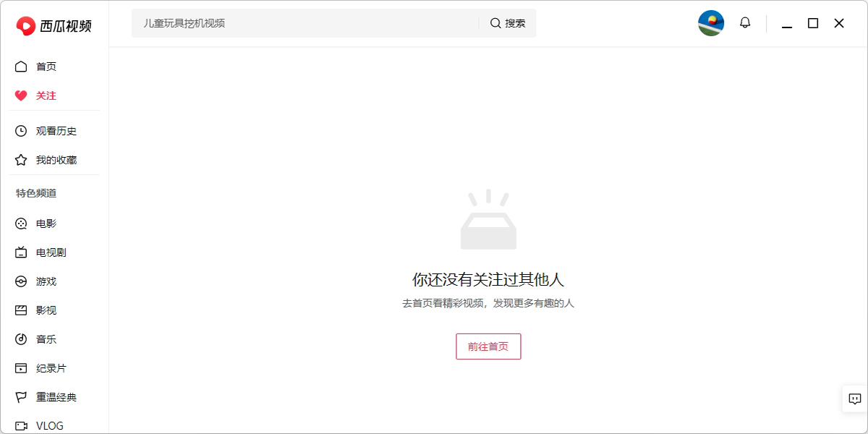Click the 搜索 search button
Image resolution: width=868 pixels, height=434 pixels.
(x=508, y=23)
